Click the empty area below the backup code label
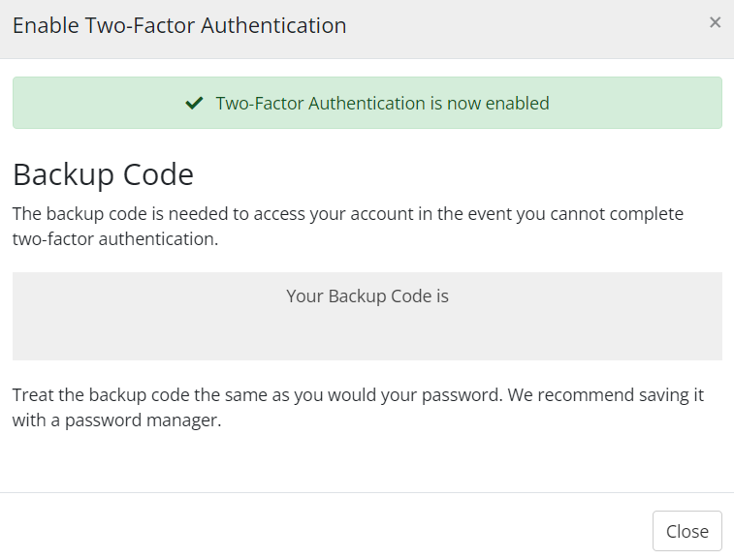Screen dimensions: 734x560 click(x=367, y=334)
